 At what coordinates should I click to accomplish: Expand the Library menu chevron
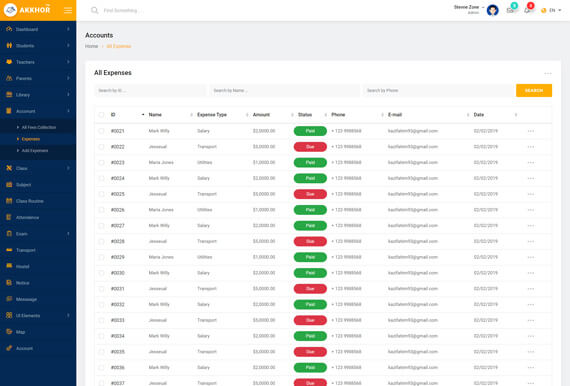point(68,95)
